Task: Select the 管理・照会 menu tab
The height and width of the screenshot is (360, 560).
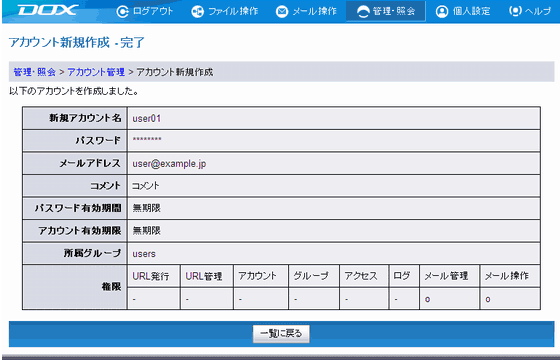Action: tap(386, 11)
